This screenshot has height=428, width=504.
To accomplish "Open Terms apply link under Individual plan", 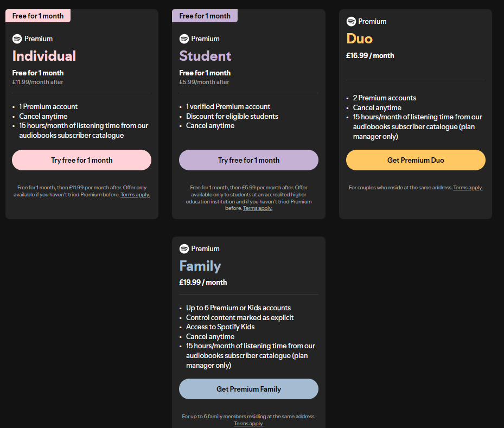I will coord(135,195).
